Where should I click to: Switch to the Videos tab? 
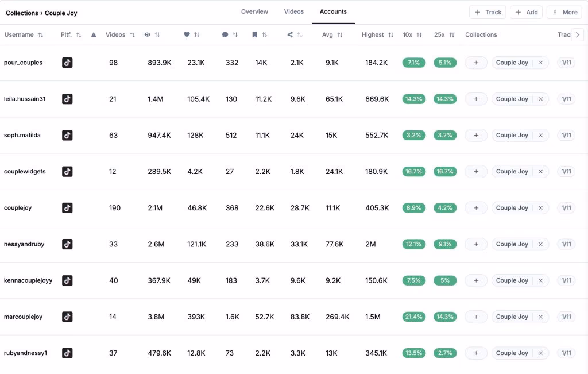coord(294,11)
